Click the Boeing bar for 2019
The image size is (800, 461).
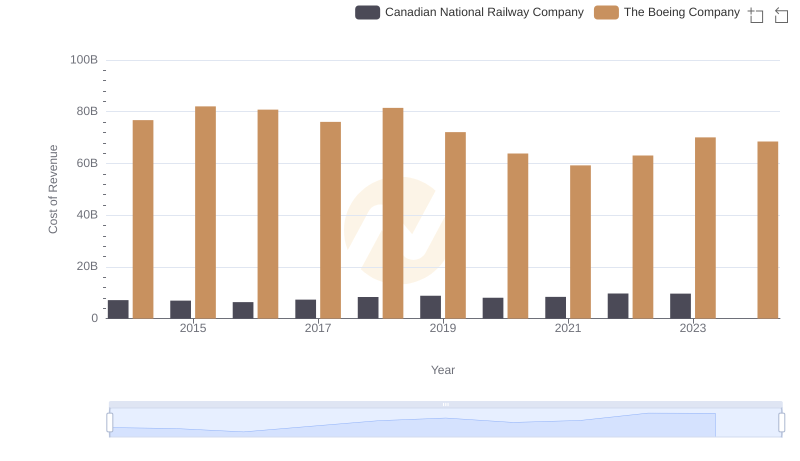click(x=455, y=225)
